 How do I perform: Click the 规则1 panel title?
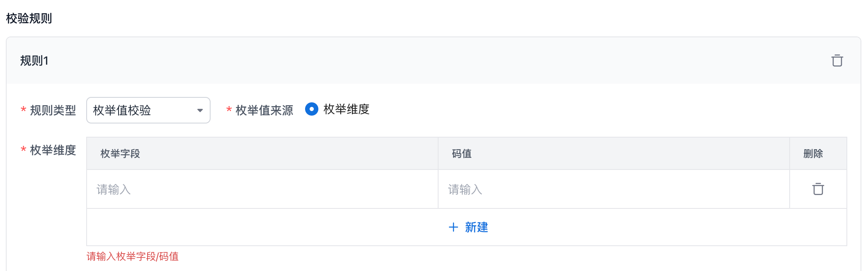(x=34, y=61)
